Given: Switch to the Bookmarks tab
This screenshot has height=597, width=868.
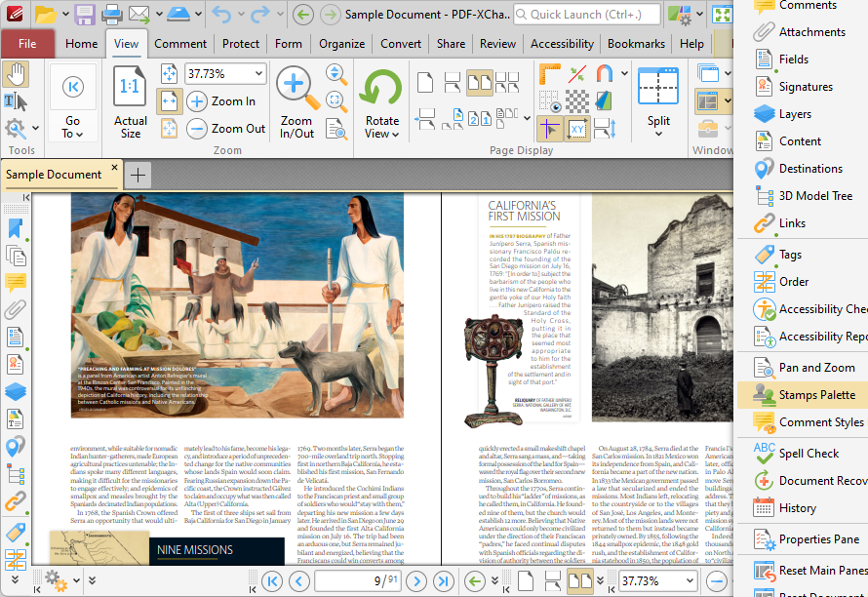Looking at the screenshot, I should (636, 44).
